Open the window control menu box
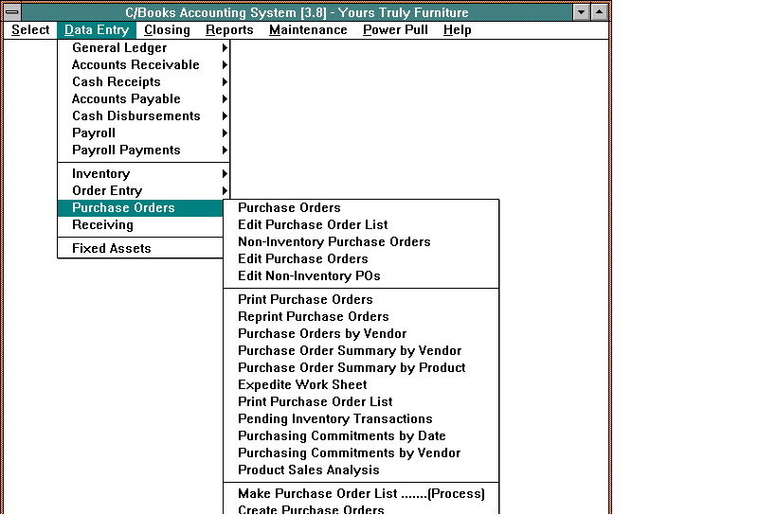Screen dimensions: 758x532 click(13, 12)
